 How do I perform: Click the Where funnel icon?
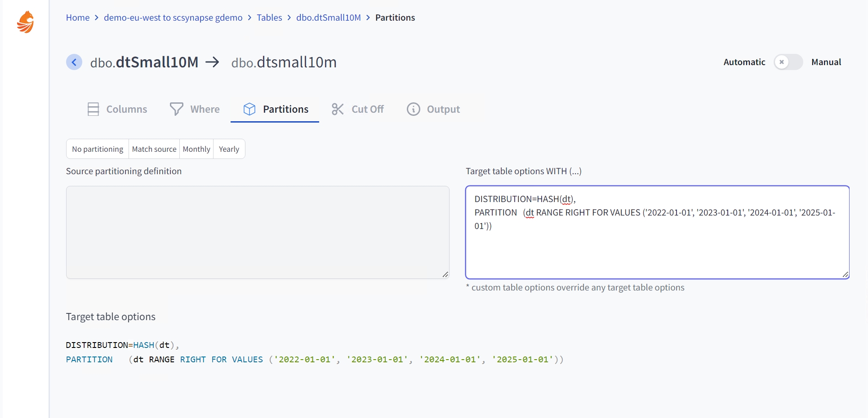(x=176, y=109)
